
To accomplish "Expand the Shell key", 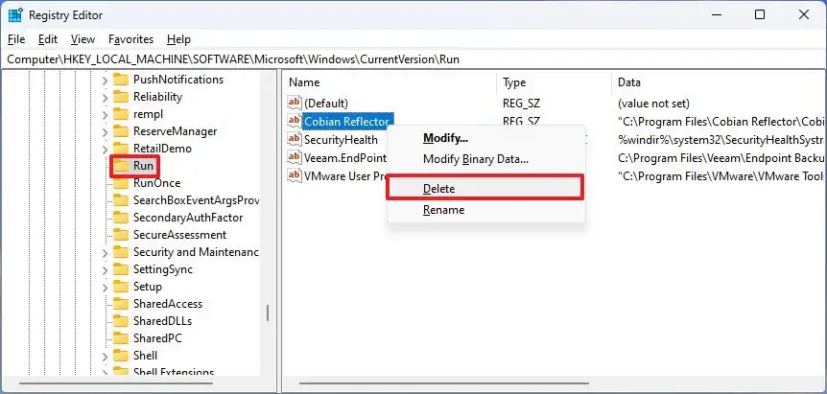I will [104, 357].
